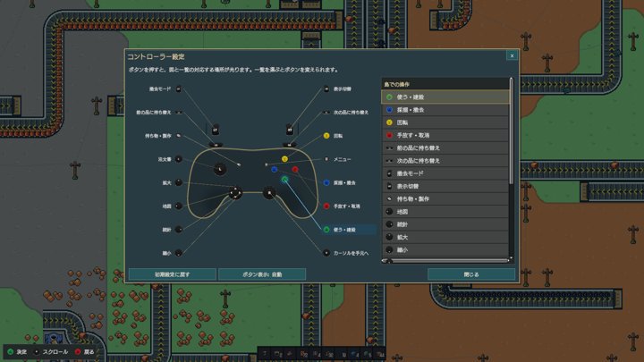Viewport: 644px width, 362px height.
Task: Click 表示切替 label beside controller diagram
Action: pyautogui.click(x=342, y=89)
